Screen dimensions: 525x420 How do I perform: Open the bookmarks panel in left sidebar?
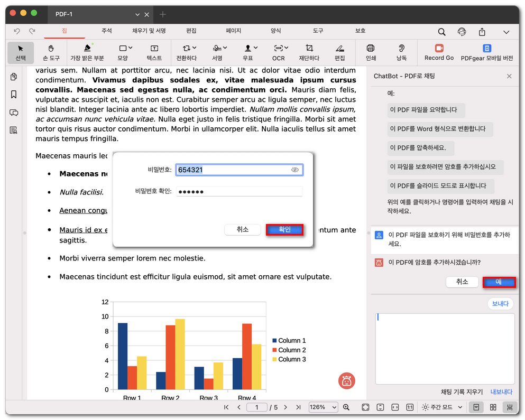[14, 95]
